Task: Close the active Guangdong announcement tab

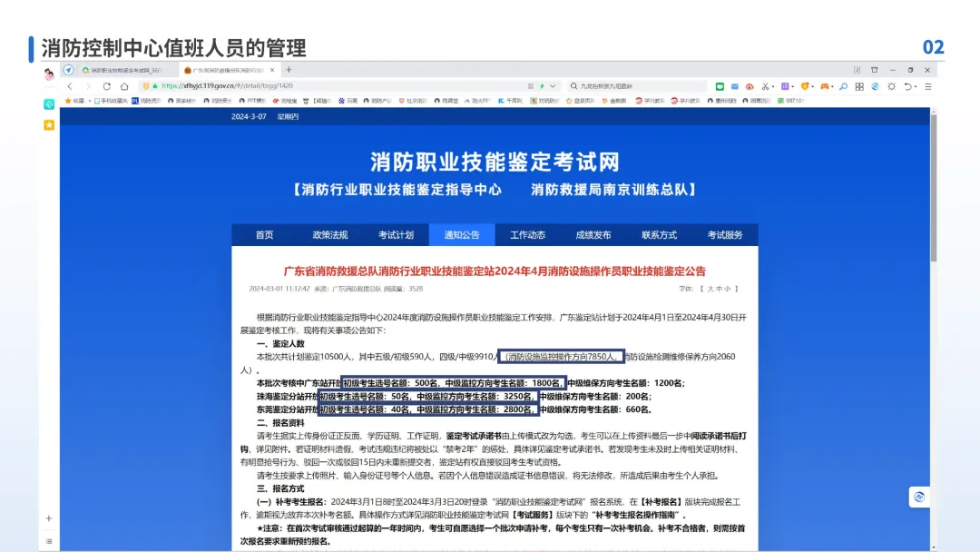Action: click(272, 70)
